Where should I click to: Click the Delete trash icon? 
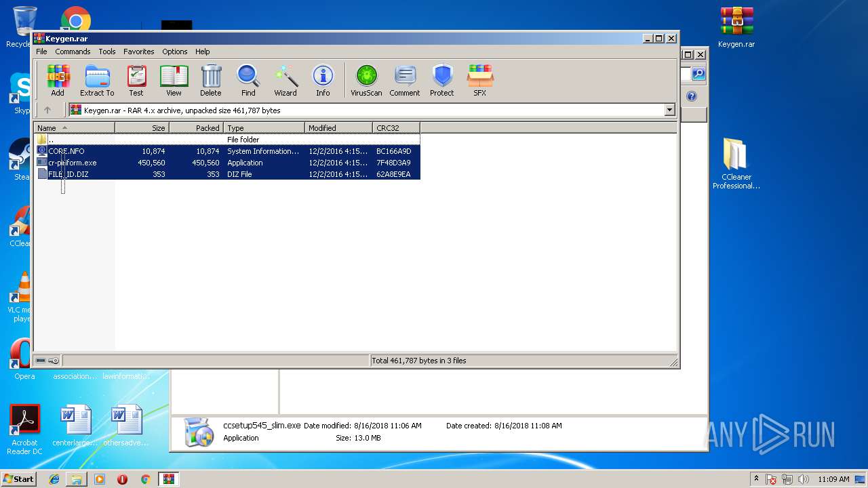click(x=211, y=81)
